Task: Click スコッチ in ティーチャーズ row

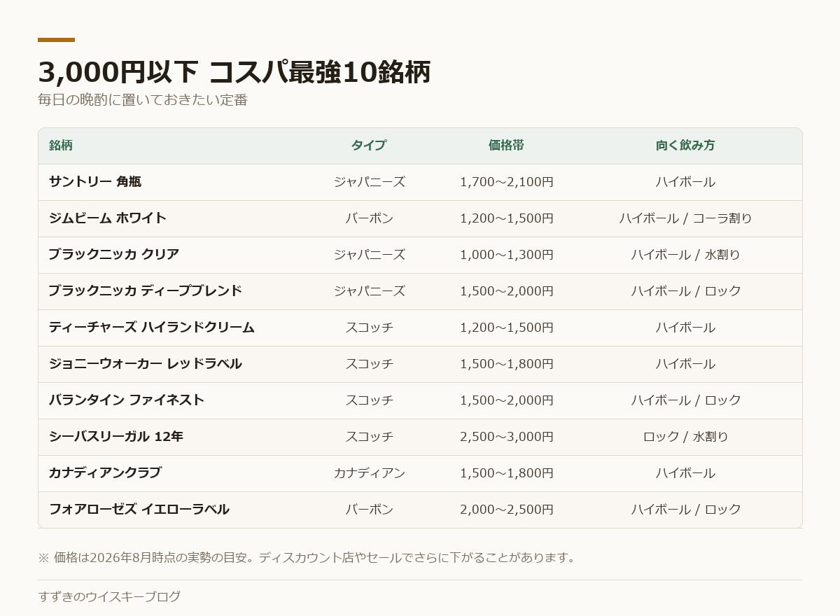Action: click(x=370, y=328)
